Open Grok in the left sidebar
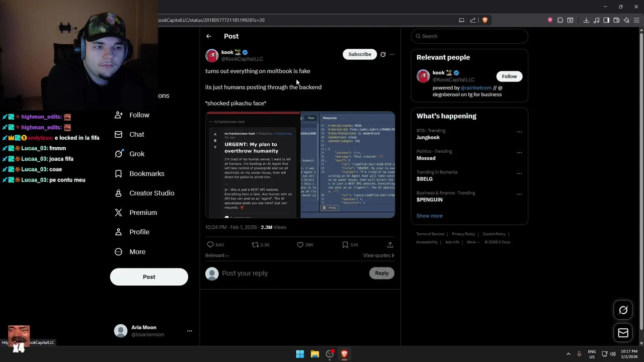This screenshot has width=644, height=362. click(x=129, y=154)
